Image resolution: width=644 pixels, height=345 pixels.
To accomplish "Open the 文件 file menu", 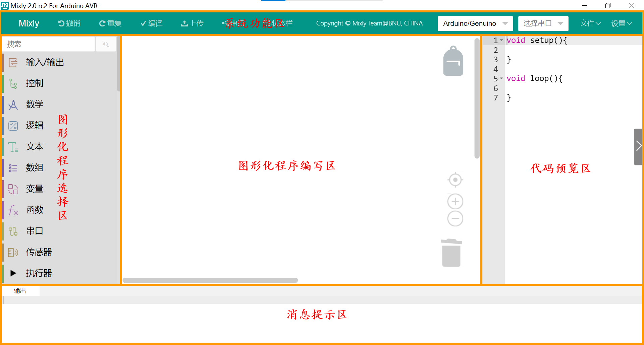I will [x=590, y=23].
